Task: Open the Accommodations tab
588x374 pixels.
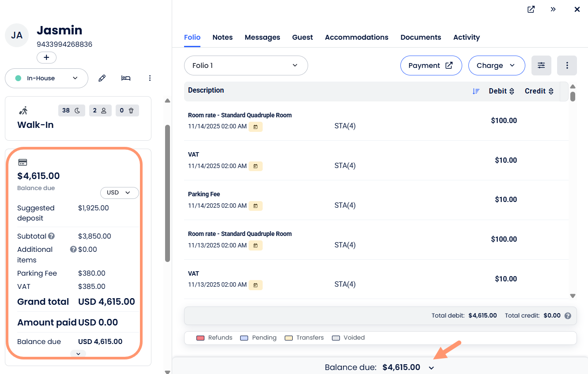Action: [x=356, y=37]
